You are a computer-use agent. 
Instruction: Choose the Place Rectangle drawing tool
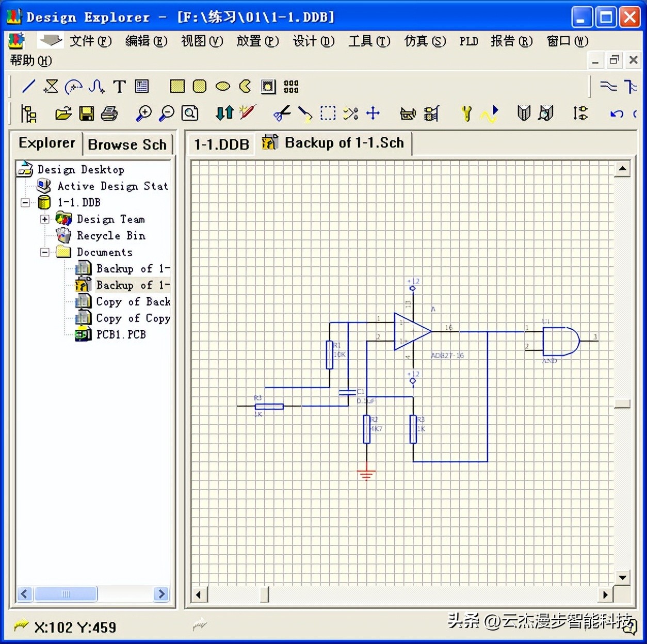click(x=176, y=86)
